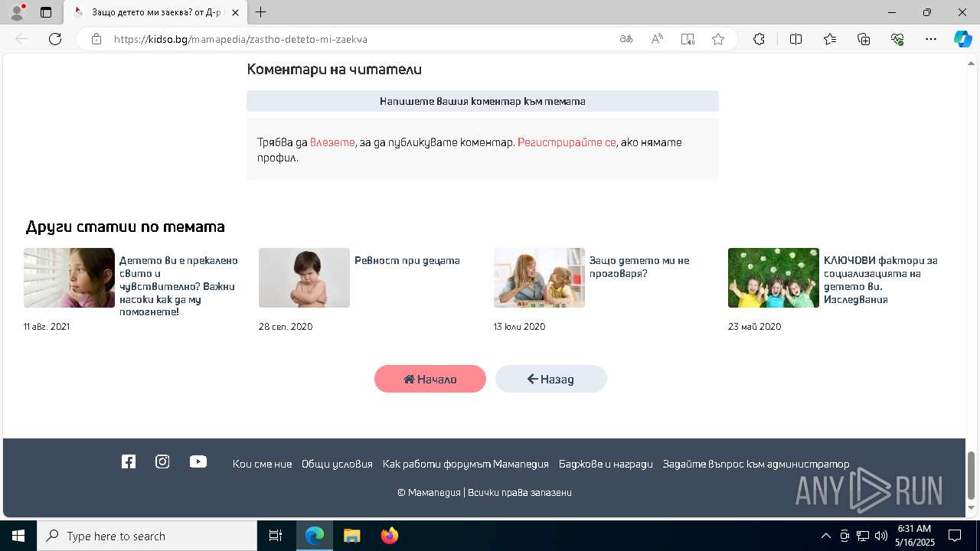
Task: Click the Назад back button
Action: tap(551, 379)
